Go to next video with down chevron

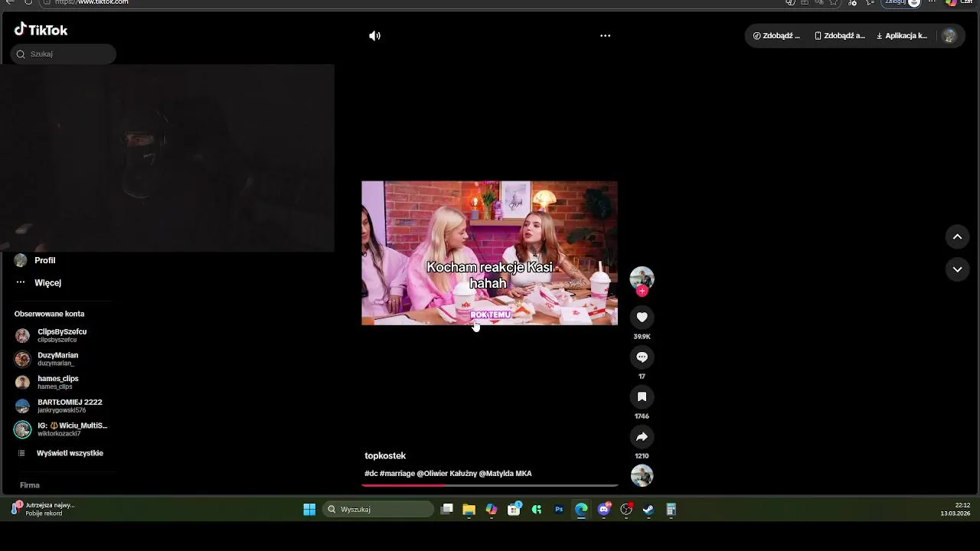pos(957,269)
